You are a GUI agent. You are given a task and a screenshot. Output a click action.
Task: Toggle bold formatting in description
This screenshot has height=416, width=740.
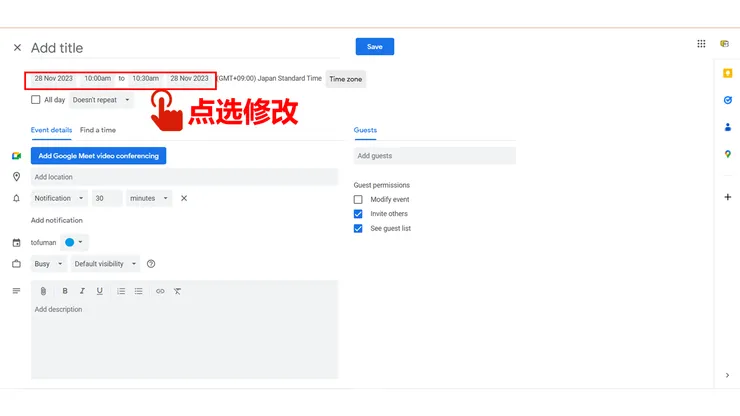(x=65, y=291)
